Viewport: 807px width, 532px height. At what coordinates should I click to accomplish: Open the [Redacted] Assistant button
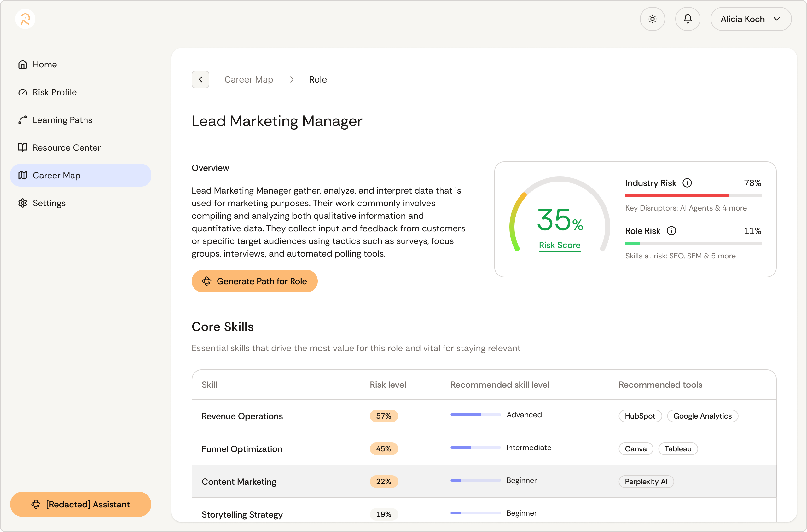tap(80, 504)
